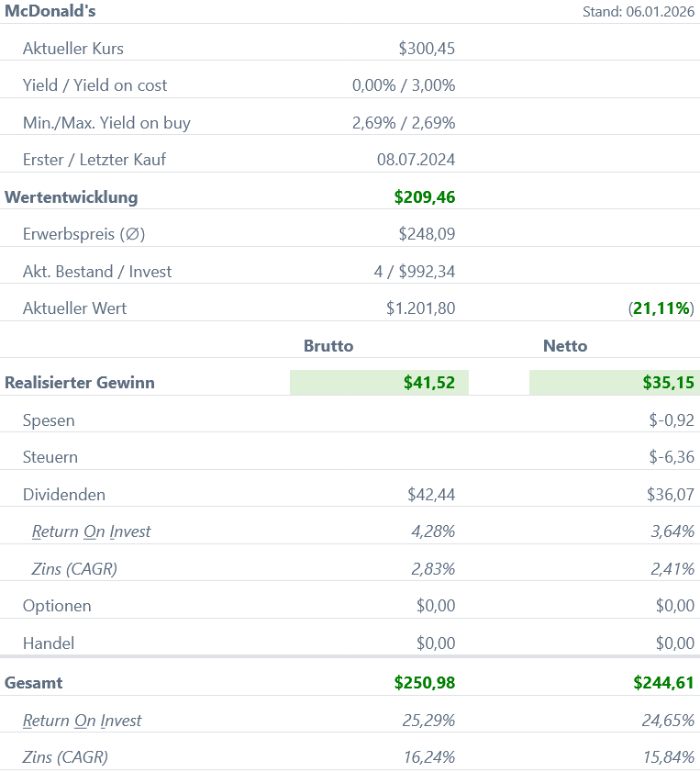
Task: Select the Netto column header
Action: tap(565, 346)
